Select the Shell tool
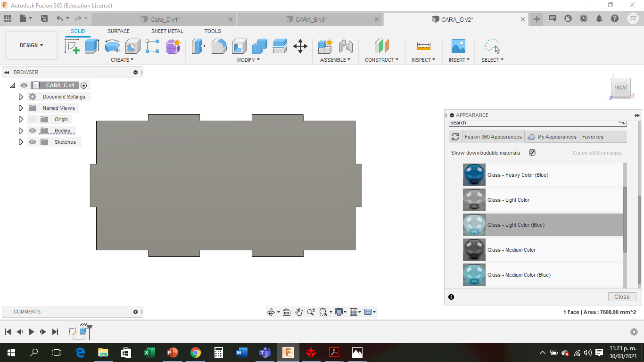 coord(239,46)
